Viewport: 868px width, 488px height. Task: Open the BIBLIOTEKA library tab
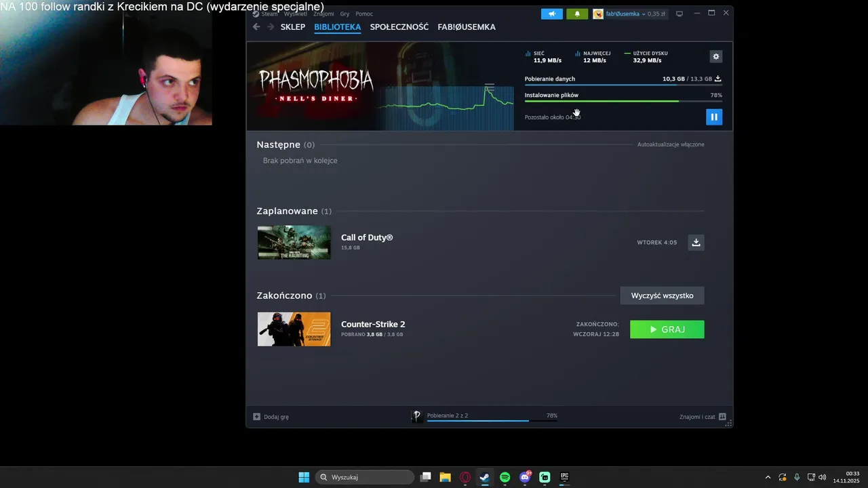(337, 27)
